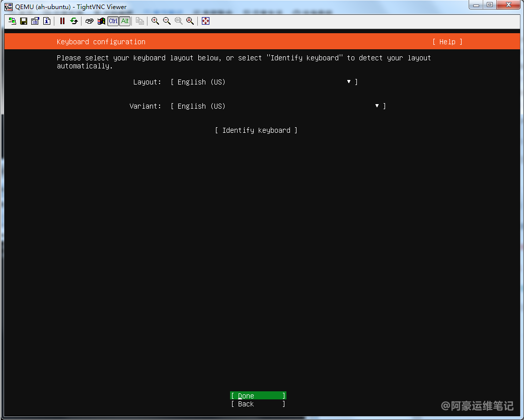Switch to full-screen mode icon

click(205, 21)
